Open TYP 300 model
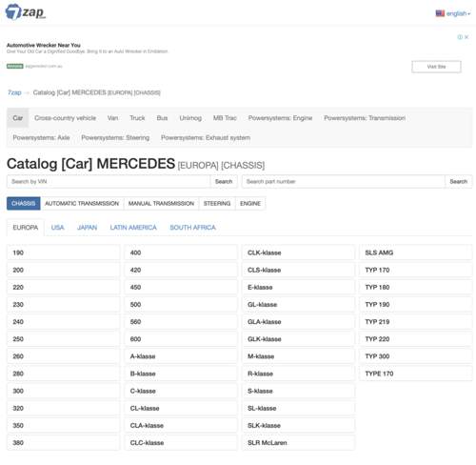Viewport: 476px width, 465px height. click(416, 356)
